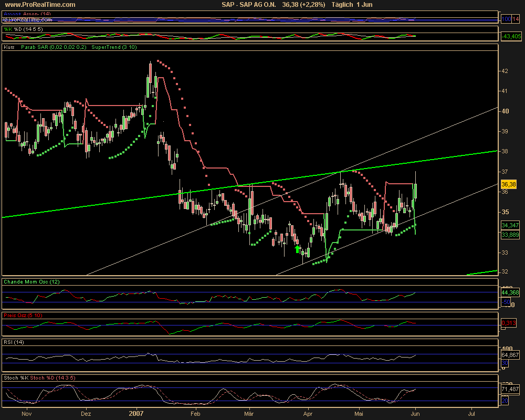Image resolution: width=525 pixels, height=420 pixels.
Task: Open the Chande Mom Osc (12) label
Action: (x=32, y=282)
